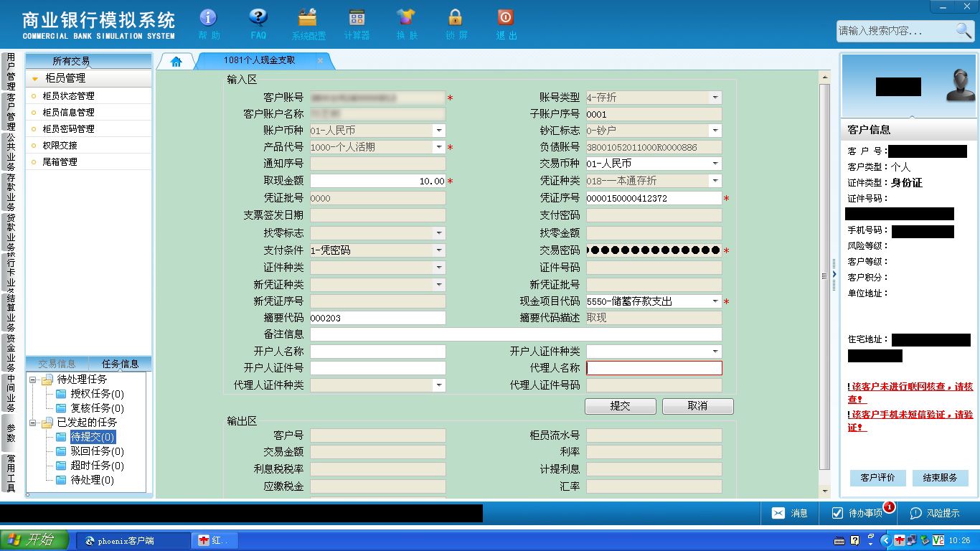980x551 pixels.
Task: Select 待提交(0) in task tree
Action: [93, 437]
